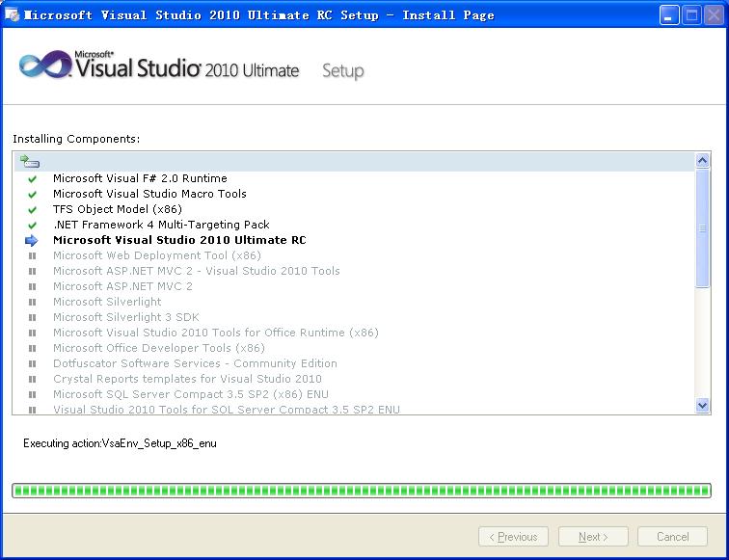Click pause icon beside Microsoft Office Developer Tools
Image resolution: width=729 pixels, height=560 pixels.
(x=32, y=348)
